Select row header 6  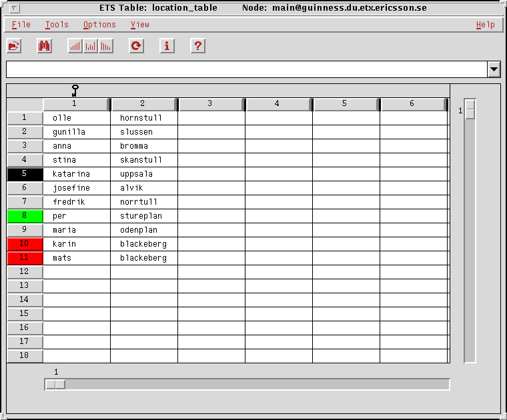pos(25,188)
